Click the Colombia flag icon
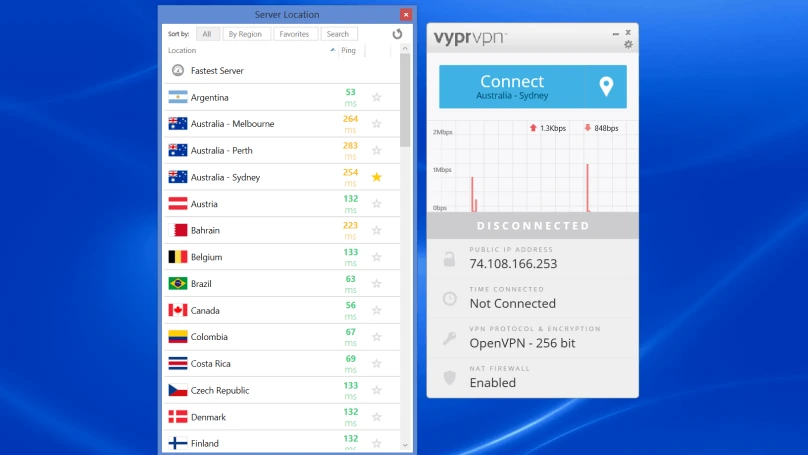This screenshot has width=808, height=455. click(178, 336)
